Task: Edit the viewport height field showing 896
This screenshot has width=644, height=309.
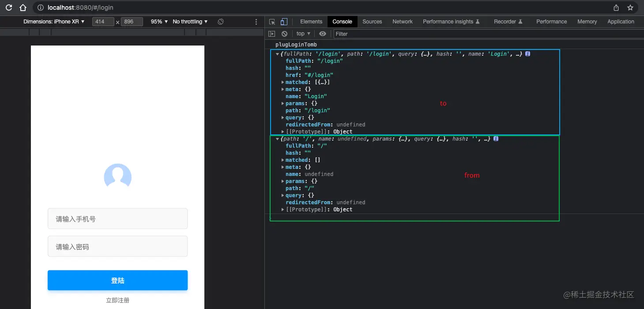Action: [132, 22]
